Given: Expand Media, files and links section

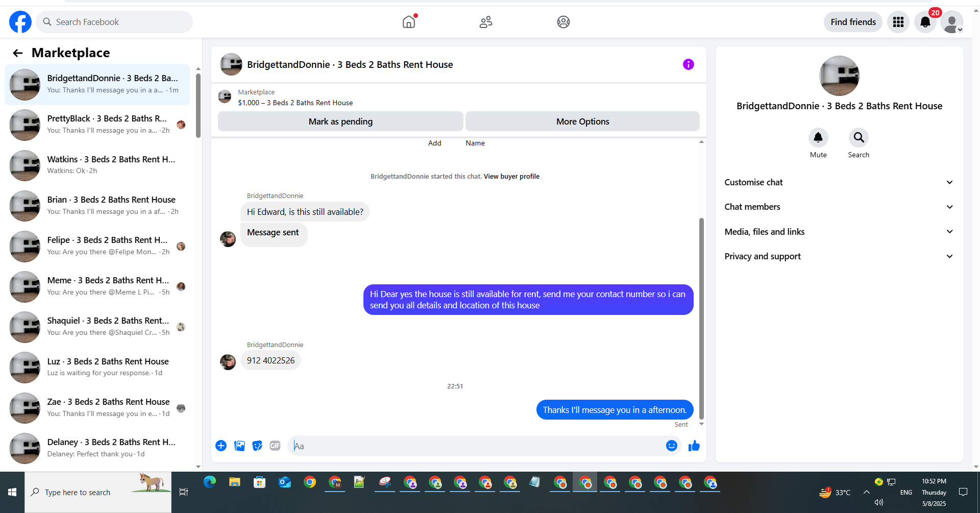Looking at the screenshot, I should (839, 232).
